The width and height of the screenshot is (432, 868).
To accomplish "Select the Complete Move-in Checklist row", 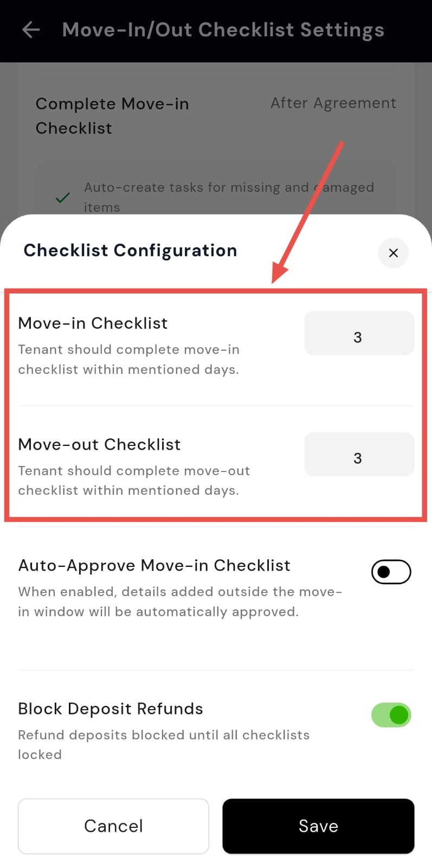I will pos(112,116).
